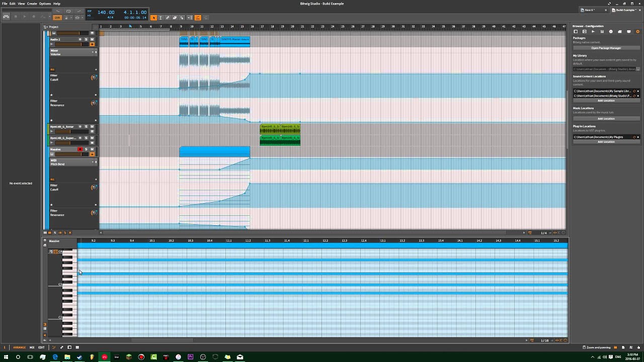This screenshot has width=644, height=362.
Task: Arm record on the Massive track
Action: coord(80,149)
